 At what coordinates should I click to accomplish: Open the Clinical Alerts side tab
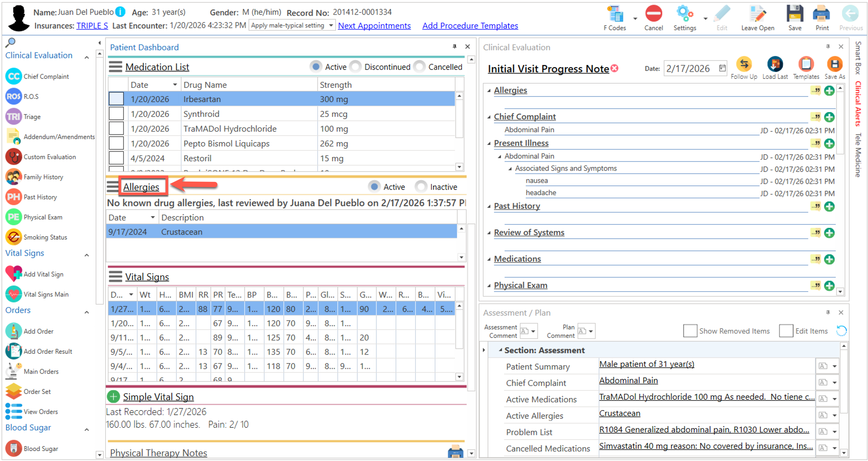pyautogui.click(x=858, y=103)
